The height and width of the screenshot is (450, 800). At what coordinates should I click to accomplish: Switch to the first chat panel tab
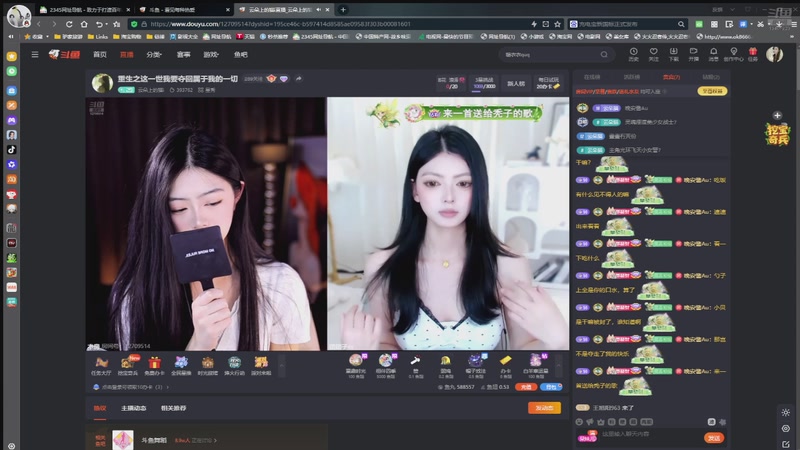(x=592, y=77)
